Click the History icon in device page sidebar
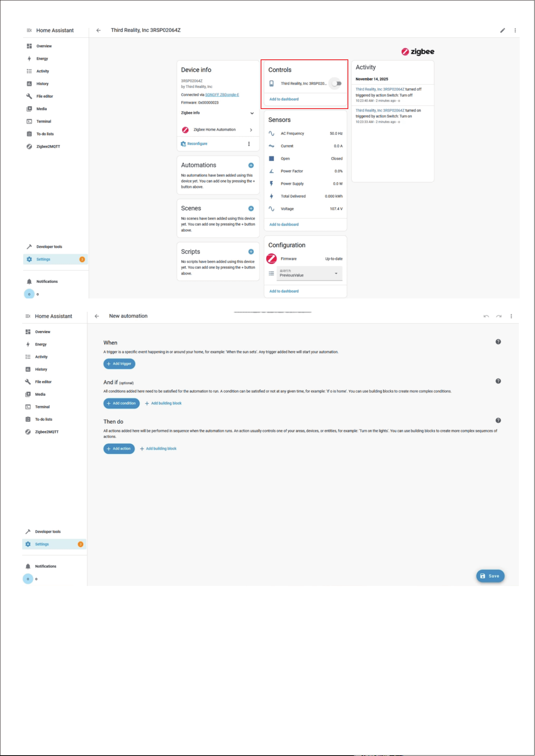Viewport: 535px width, 756px height. 29,84
